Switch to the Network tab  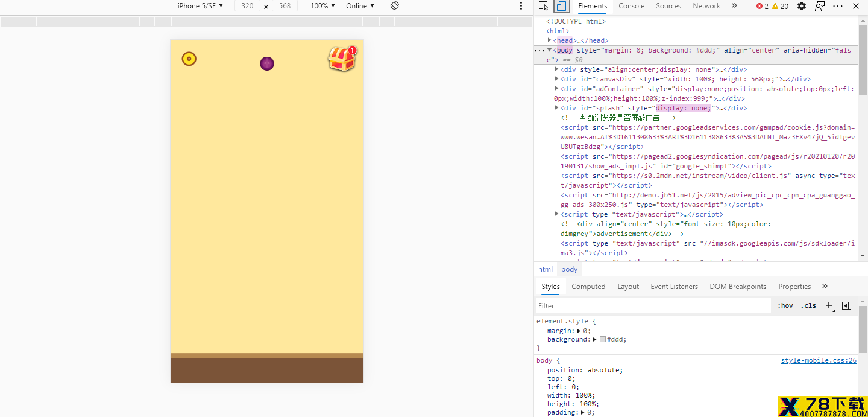[x=706, y=6]
